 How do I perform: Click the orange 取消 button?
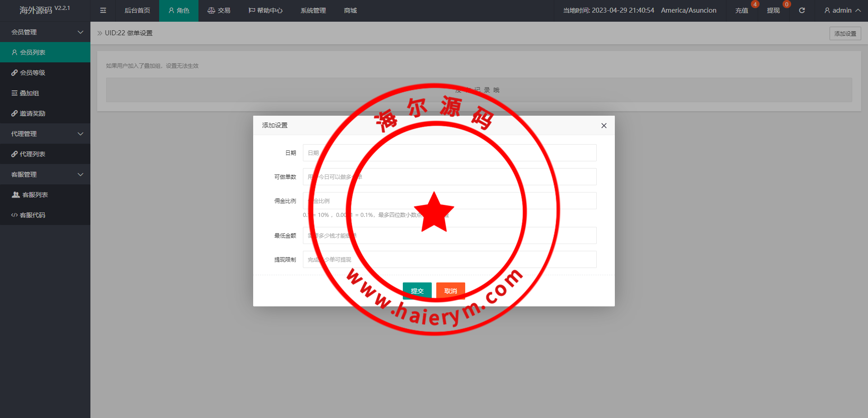click(x=450, y=291)
